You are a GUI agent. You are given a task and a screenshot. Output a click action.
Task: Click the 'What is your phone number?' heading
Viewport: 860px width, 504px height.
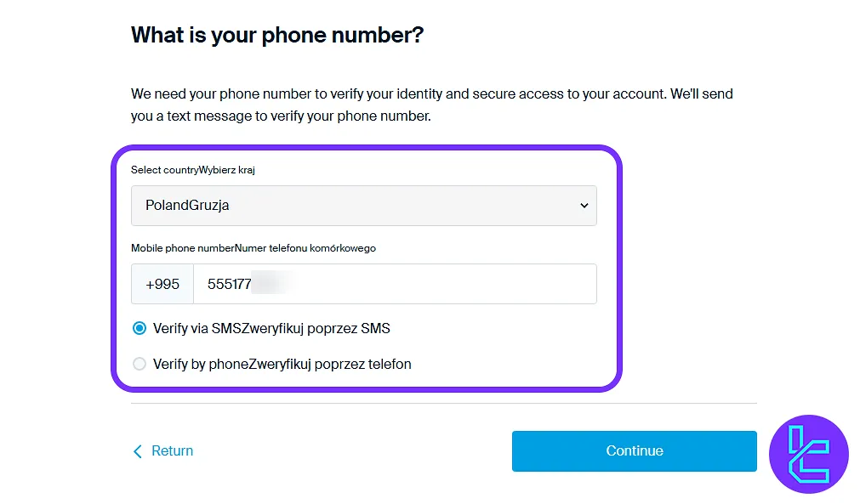[x=277, y=36]
